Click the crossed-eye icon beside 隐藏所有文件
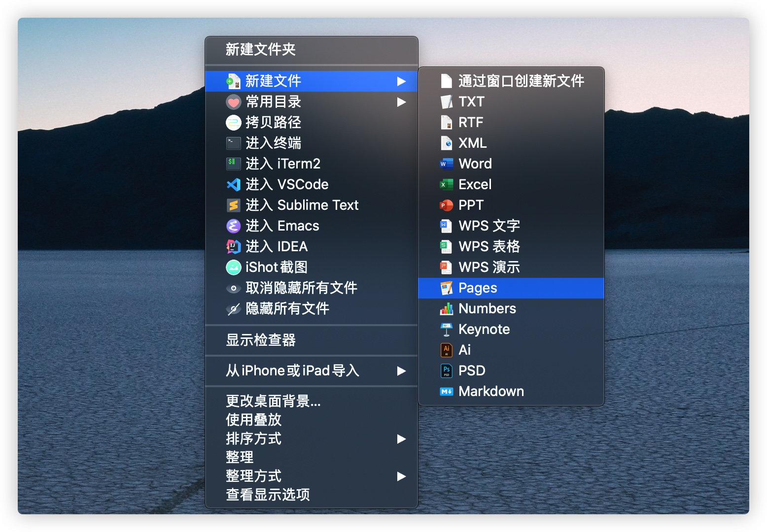 coord(233,309)
